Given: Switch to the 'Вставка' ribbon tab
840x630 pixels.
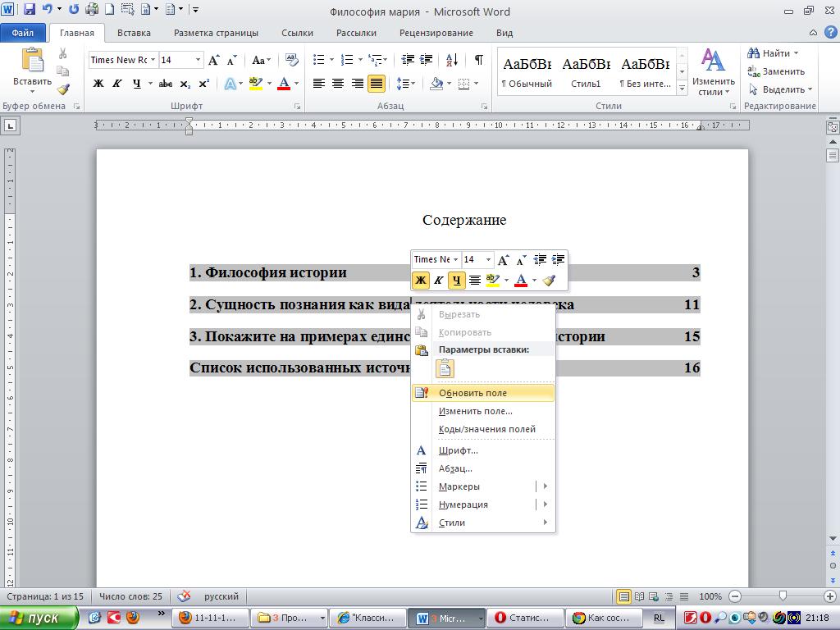Looking at the screenshot, I should click(x=134, y=33).
